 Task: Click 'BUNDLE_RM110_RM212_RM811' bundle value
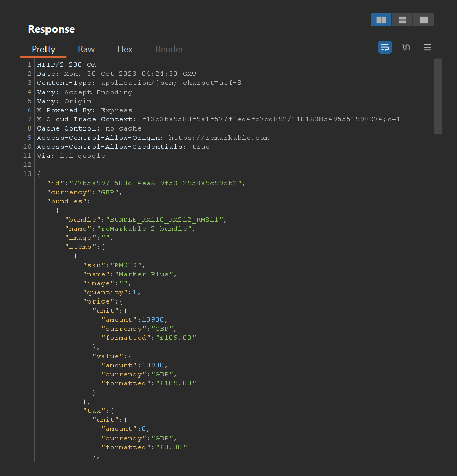tap(164, 220)
